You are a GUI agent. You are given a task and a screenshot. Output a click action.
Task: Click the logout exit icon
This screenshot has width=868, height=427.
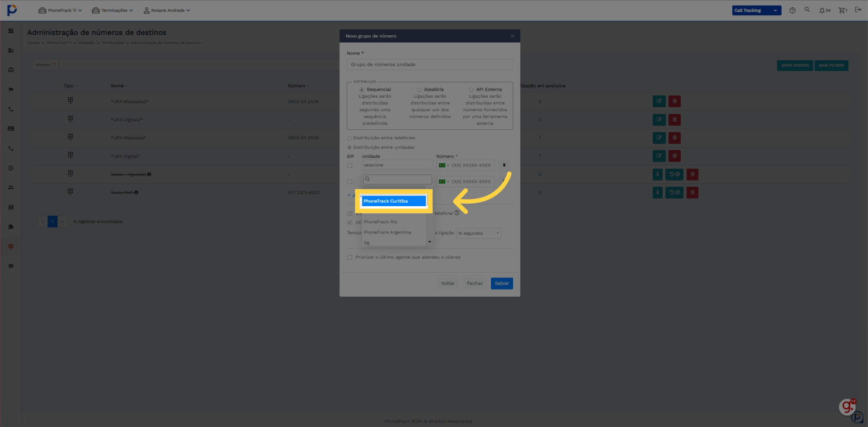click(858, 10)
